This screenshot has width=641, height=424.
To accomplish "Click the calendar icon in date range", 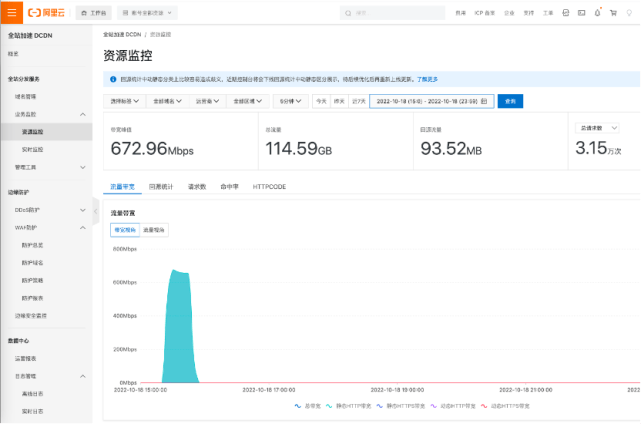I will 484,101.
